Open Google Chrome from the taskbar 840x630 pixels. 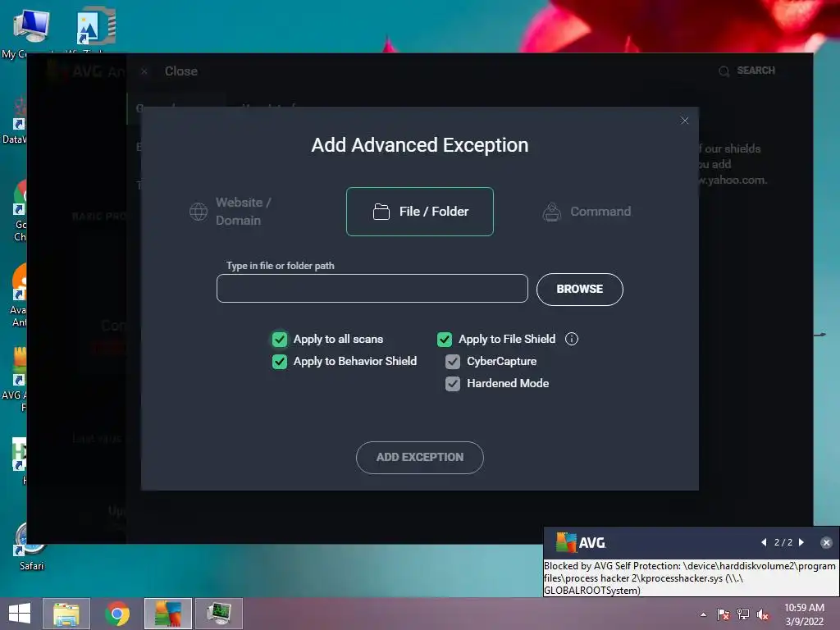click(116, 614)
